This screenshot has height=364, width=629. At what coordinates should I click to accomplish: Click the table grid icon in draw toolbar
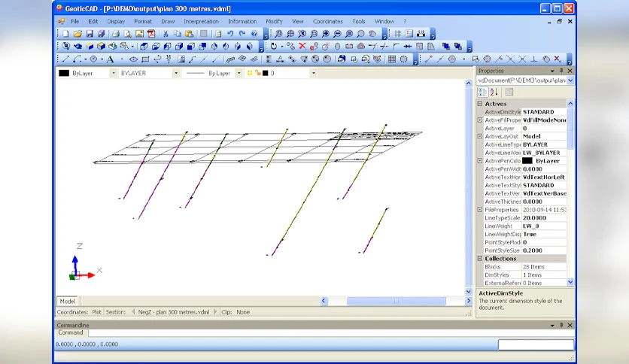tap(392, 59)
